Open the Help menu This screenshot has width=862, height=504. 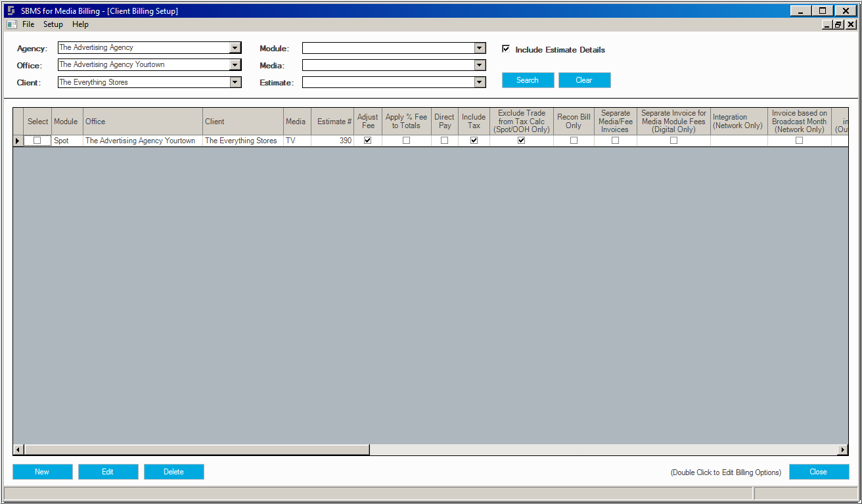pos(80,24)
